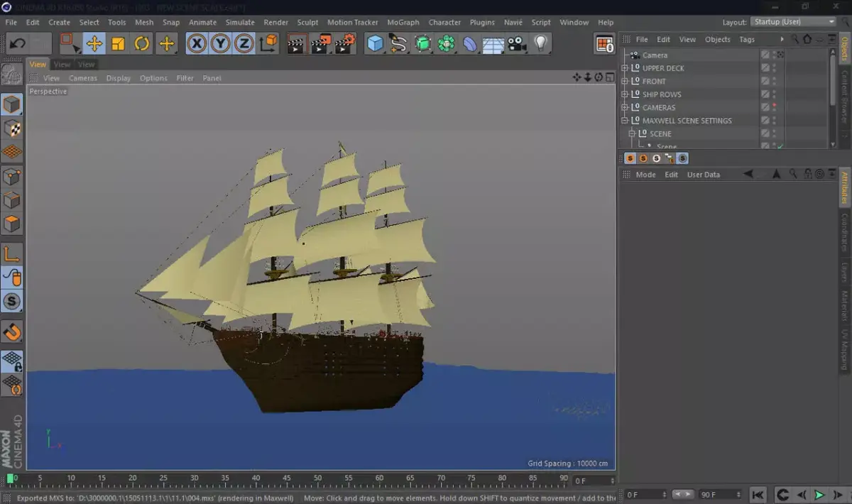
Task: Toggle Enable Snap magnet icon
Action: [11, 332]
